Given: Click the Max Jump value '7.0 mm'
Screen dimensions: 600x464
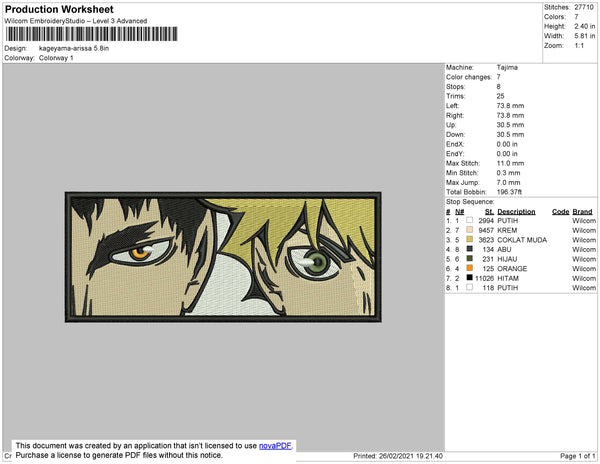Looking at the screenshot, I should (x=509, y=182).
